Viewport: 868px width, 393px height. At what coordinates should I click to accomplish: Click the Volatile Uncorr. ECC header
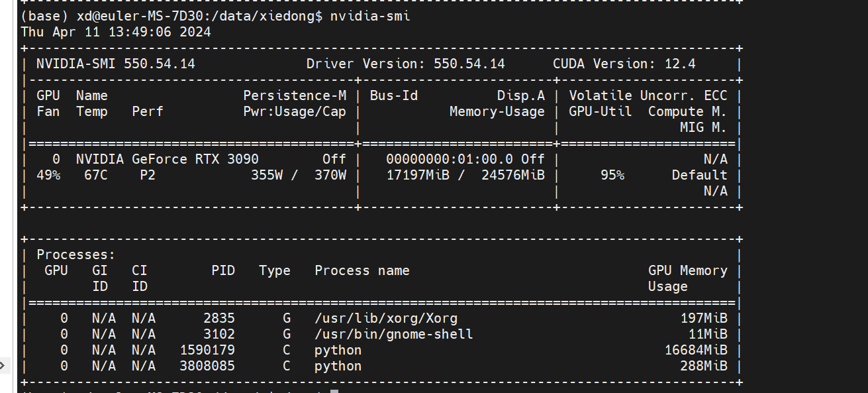(x=648, y=95)
